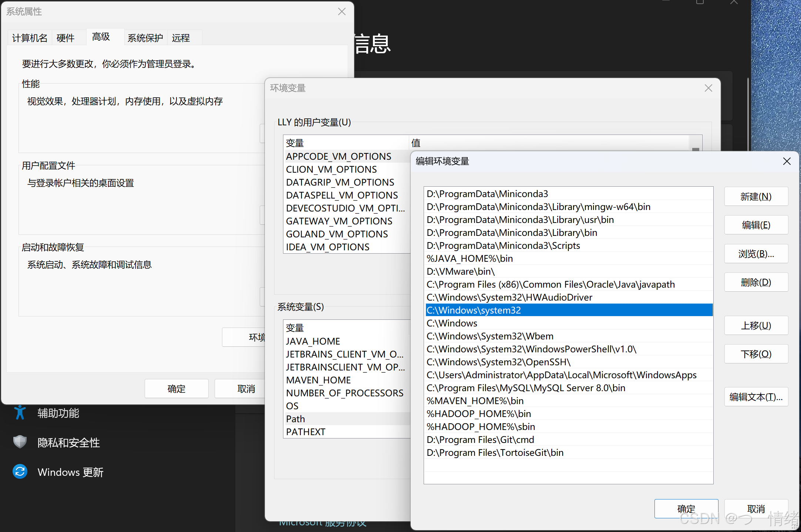Click the 新建(N) button
Viewport: 801px width, 532px height.
pos(755,196)
